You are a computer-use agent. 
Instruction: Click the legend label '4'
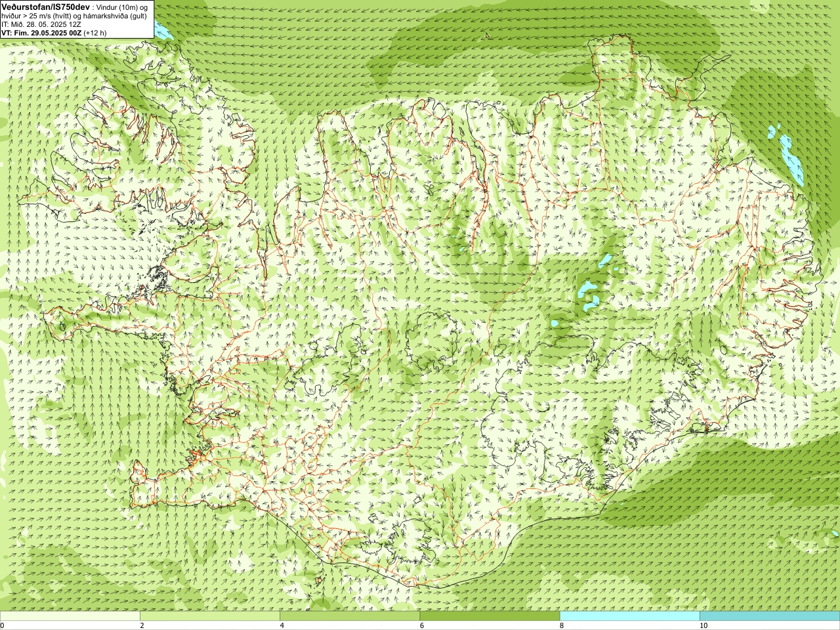click(x=282, y=625)
